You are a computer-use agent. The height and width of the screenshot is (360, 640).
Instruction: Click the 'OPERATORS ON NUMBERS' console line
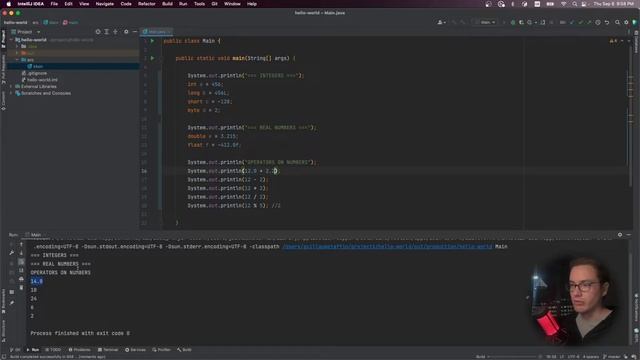coord(60,272)
